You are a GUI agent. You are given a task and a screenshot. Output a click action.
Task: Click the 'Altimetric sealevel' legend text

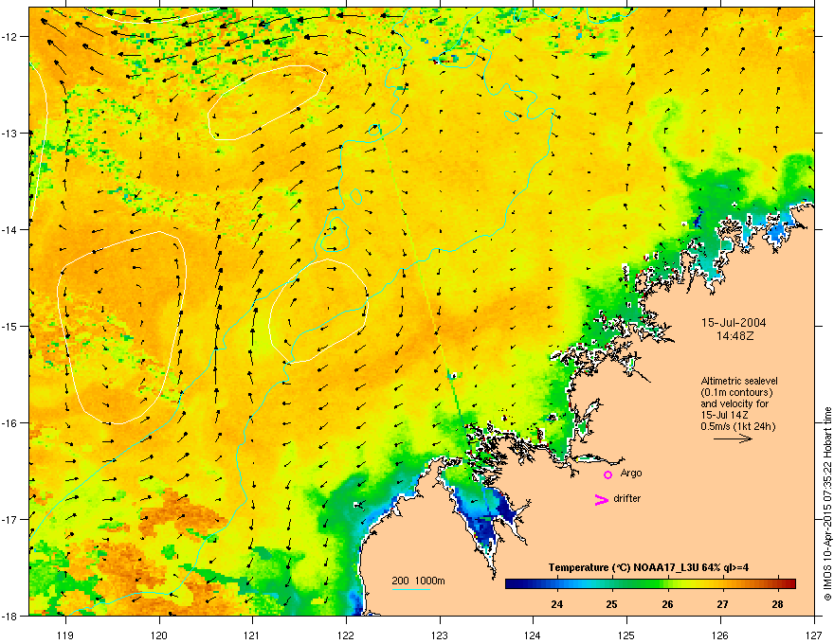(x=739, y=381)
